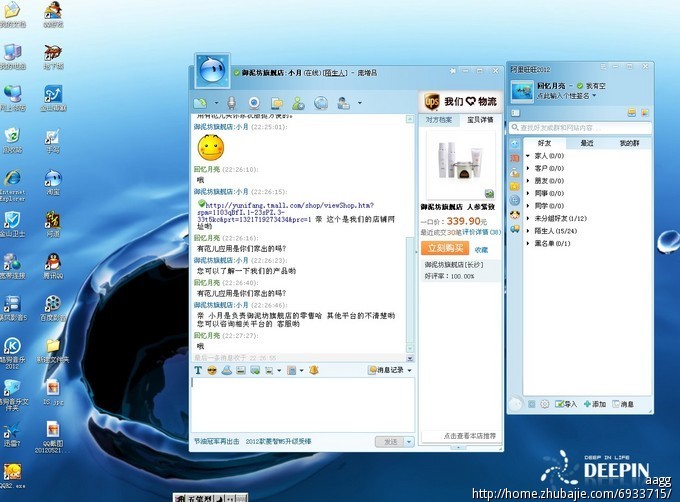The width and height of the screenshot is (680, 502).
Task: Open the font settings T icon
Action: [x=198, y=370]
